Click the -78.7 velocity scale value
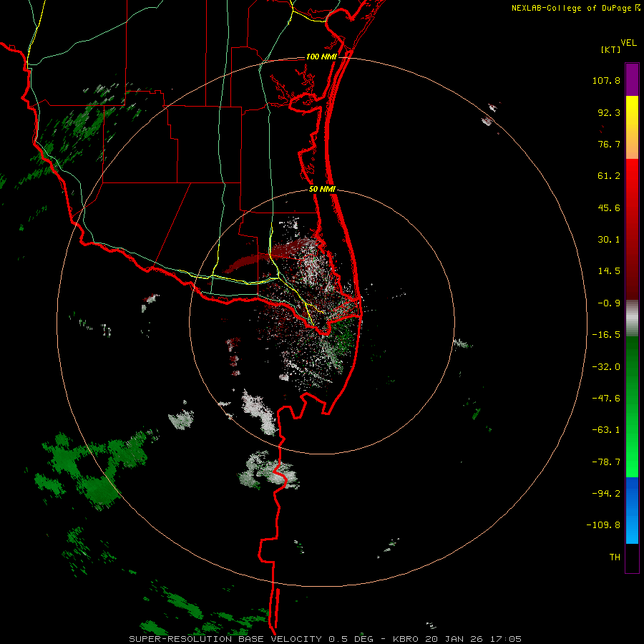The image size is (644, 644). pos(606,462)
